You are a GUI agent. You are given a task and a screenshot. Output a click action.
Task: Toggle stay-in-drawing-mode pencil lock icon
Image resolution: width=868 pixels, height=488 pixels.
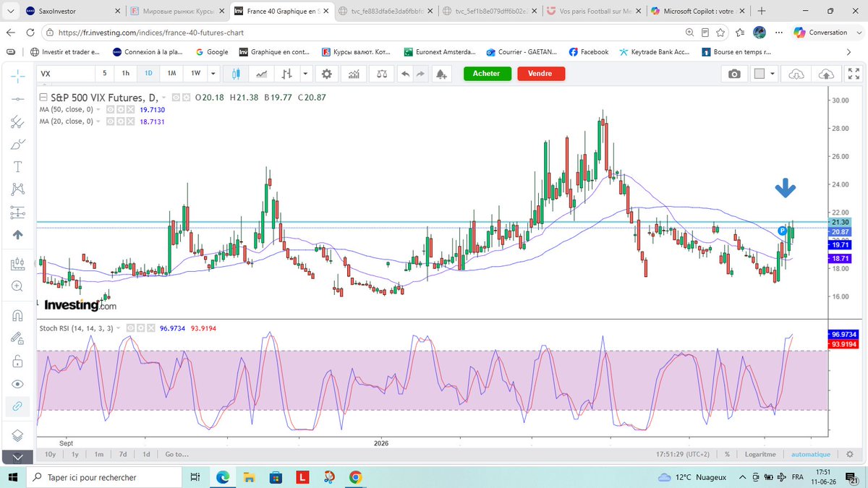pos(18,338)
